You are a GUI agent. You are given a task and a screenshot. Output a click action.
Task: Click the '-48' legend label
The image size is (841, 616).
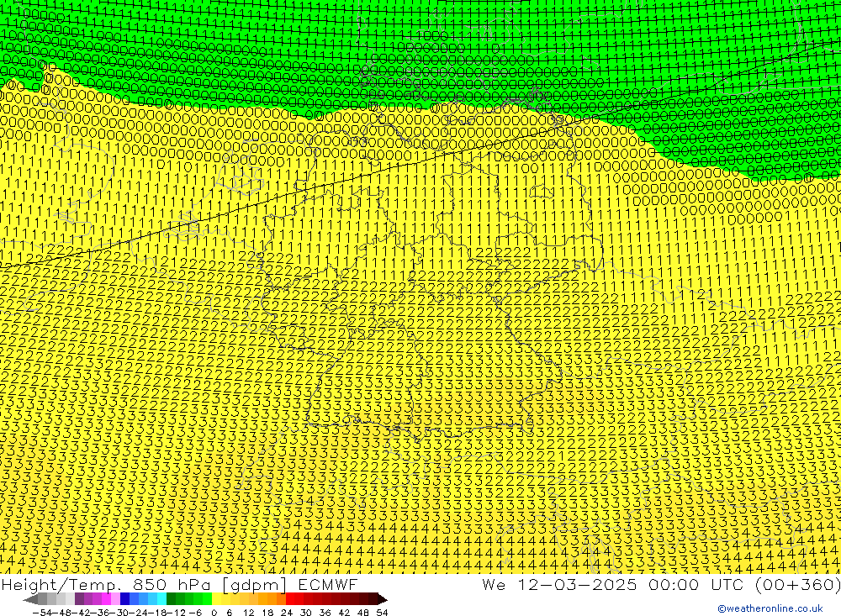pyautogui.click(x=63, y=613)
